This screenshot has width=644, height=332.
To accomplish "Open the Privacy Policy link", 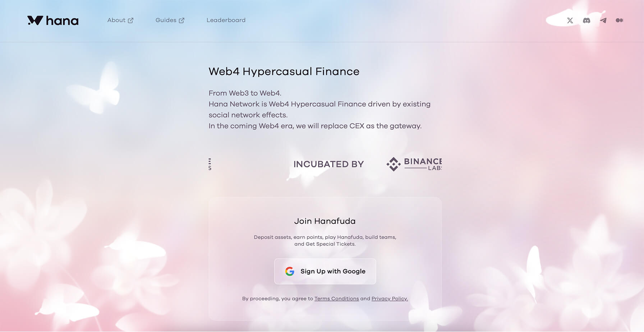I will point(389,299).
